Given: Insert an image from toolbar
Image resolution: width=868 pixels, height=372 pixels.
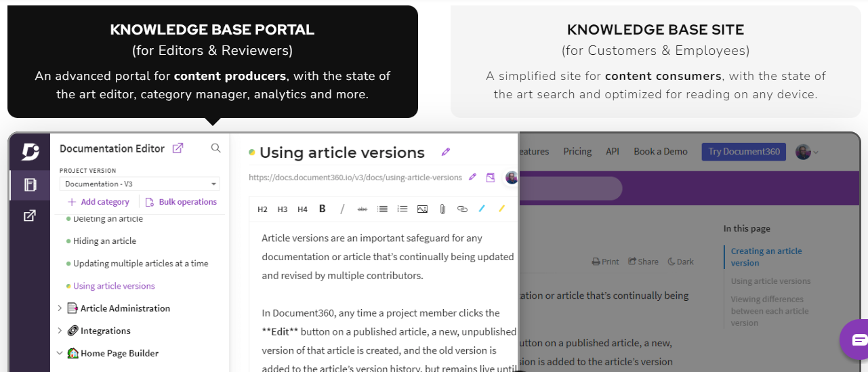Looking at the screenshot, I should (x=422, y=209).
